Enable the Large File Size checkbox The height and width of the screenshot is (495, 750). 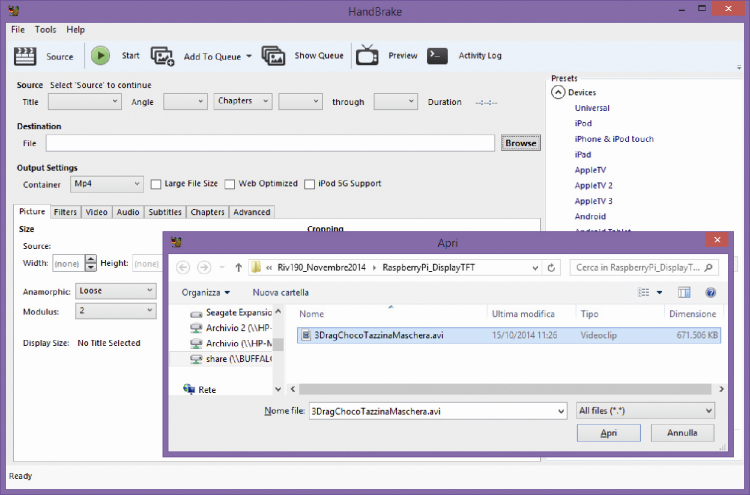(156, 184)
